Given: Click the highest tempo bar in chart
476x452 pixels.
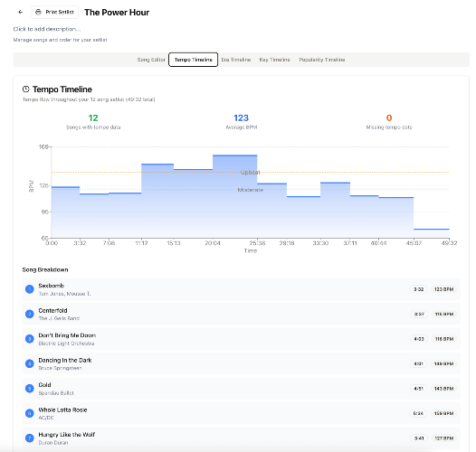Looking at the screenshot, I should pos(235,196).
